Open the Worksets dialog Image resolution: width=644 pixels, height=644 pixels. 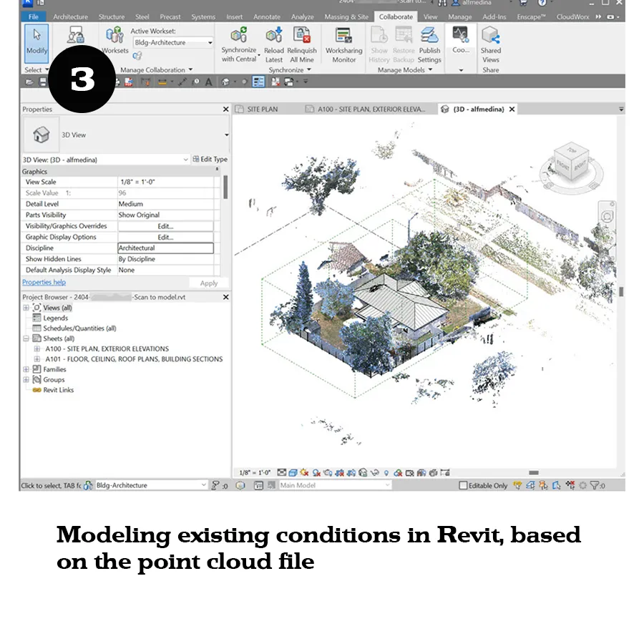[114, 40]
